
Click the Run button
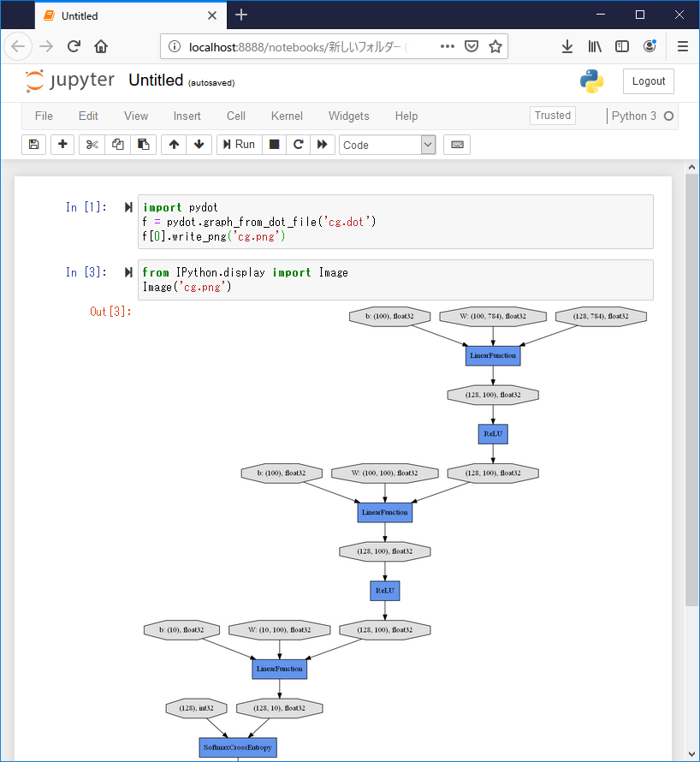pos(240,145)
